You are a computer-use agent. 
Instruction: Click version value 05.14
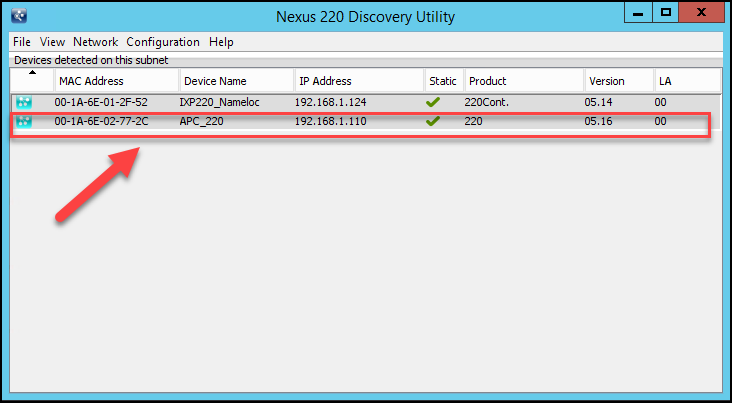(598, 102)
